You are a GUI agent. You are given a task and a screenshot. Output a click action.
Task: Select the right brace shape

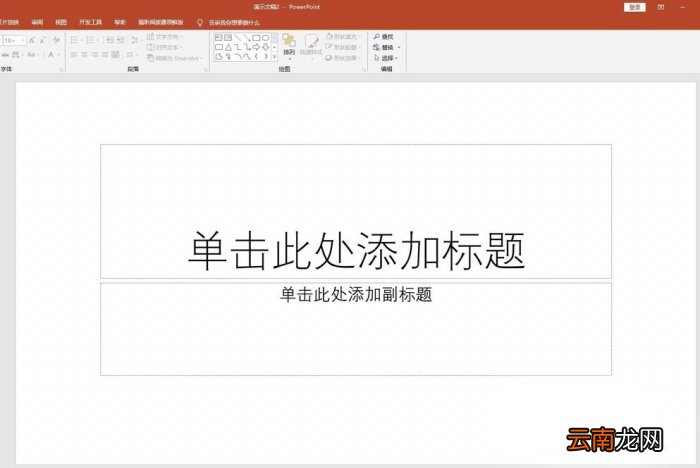pos(266,56)
